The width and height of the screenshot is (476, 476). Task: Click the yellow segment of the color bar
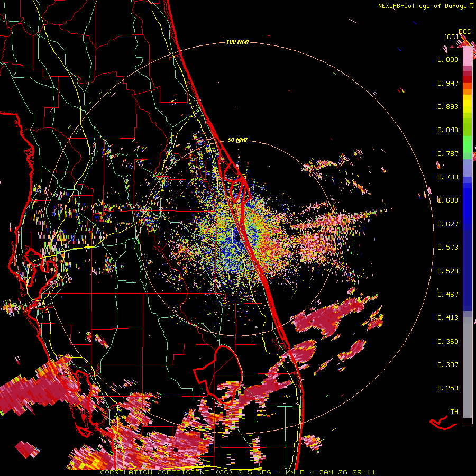tap(467, 104)
